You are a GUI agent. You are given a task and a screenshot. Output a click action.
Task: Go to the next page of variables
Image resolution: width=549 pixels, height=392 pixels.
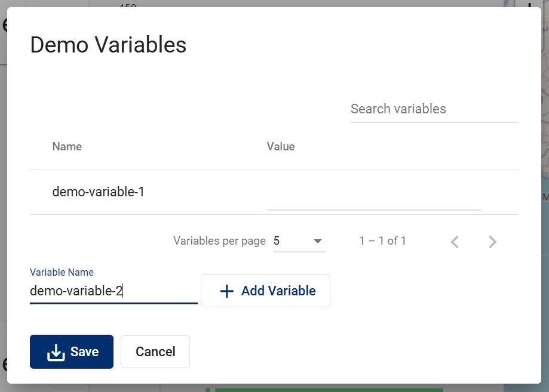pos(493,242)
